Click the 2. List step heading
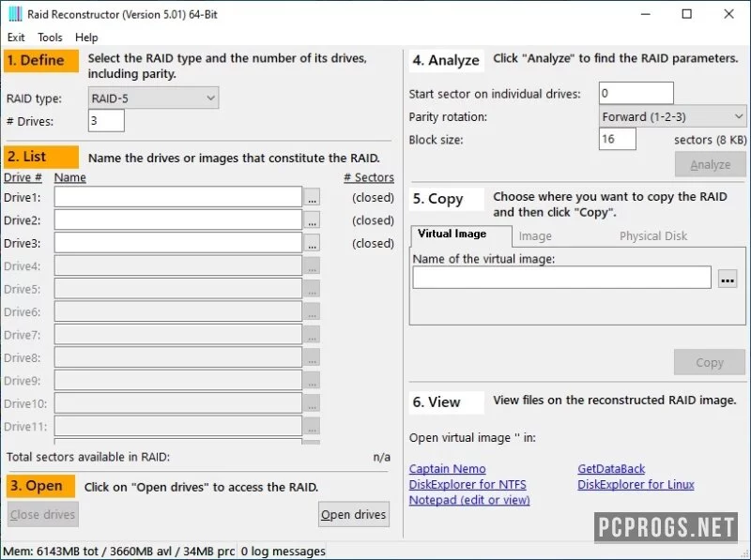Viewport: 751px width, 560px height. coord(41,157)
